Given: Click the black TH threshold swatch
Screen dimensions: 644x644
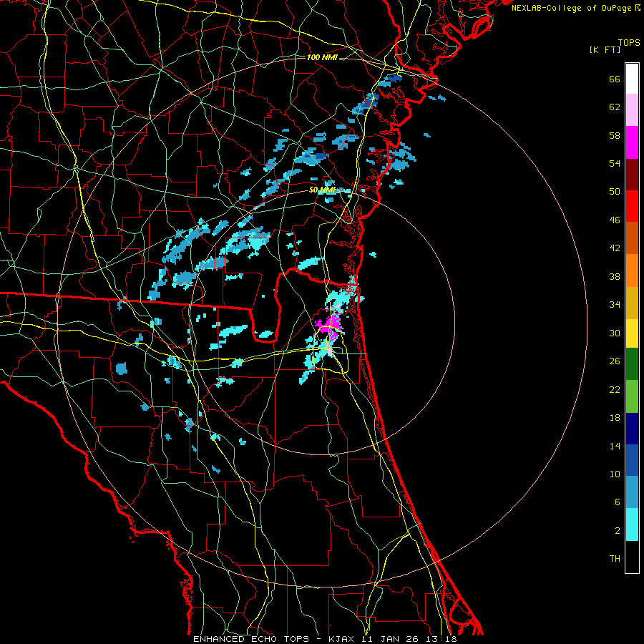Looking at the screenshot, I should 632,557.
